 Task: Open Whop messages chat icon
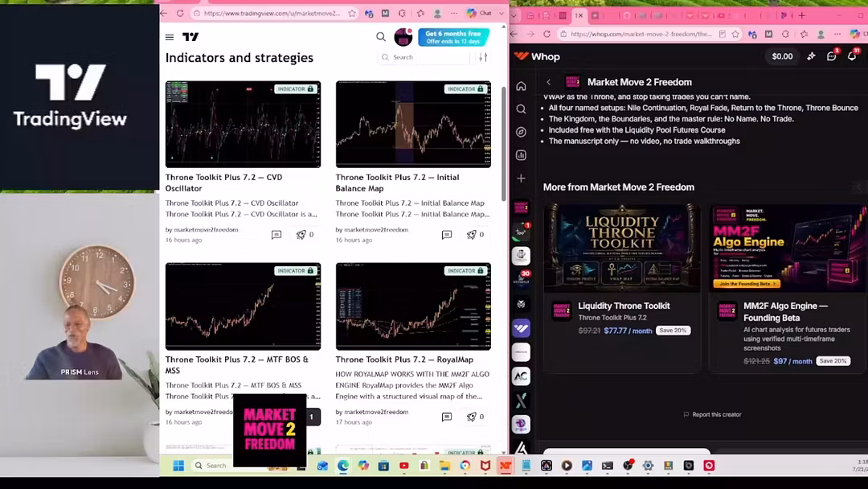(x=832, y=56)
